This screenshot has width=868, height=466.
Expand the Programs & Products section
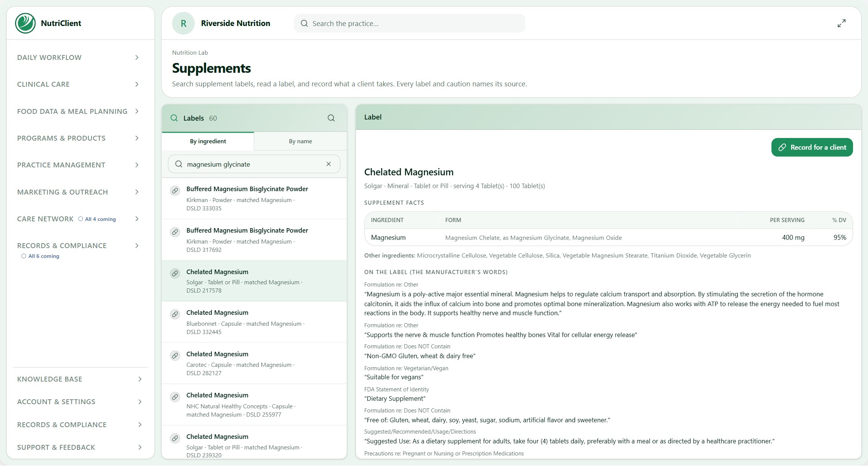coord(78,138)
